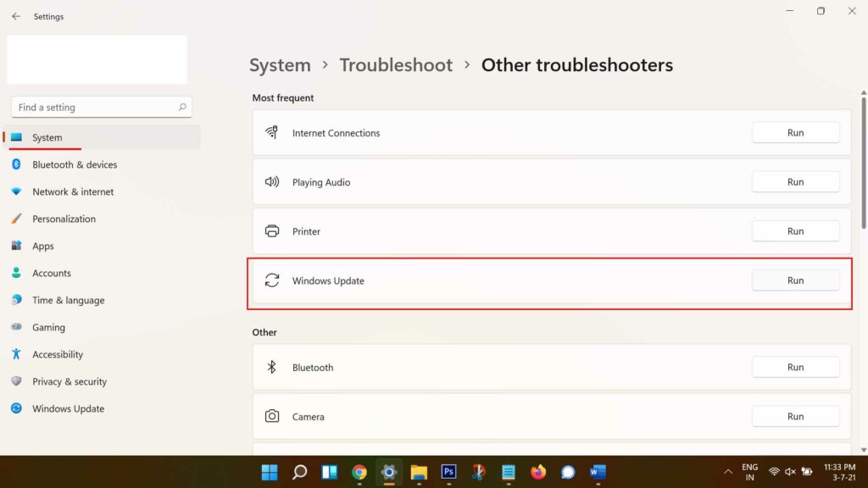
Task: Click the Find a setting search box
Action: 102,107
